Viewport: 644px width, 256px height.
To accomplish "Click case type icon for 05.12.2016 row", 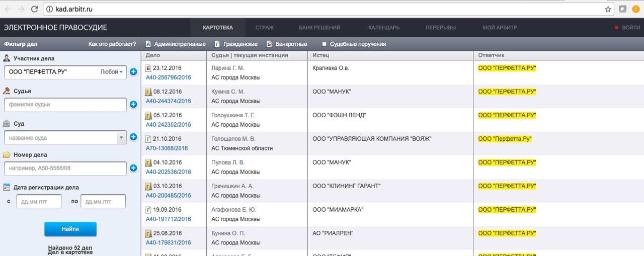I will [x=148, y=116].
